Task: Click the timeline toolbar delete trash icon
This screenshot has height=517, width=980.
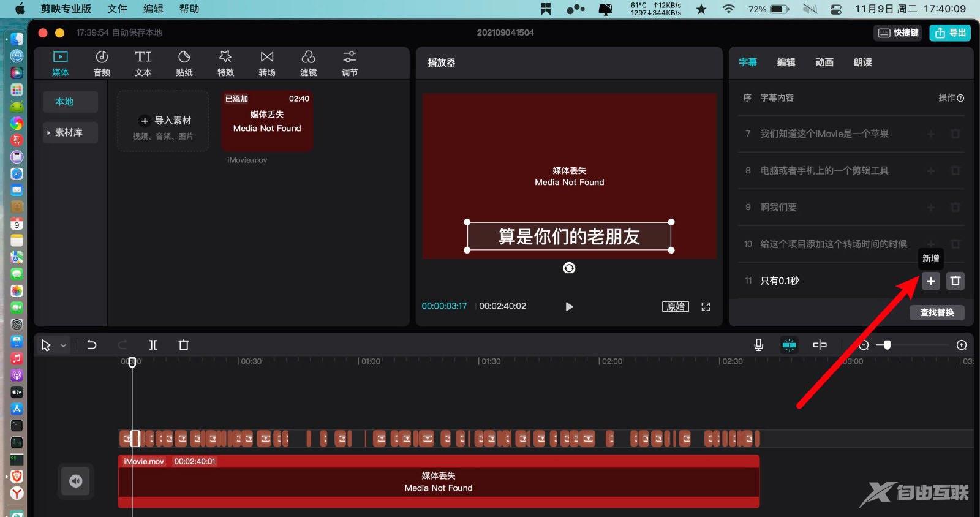Action: 184,345
